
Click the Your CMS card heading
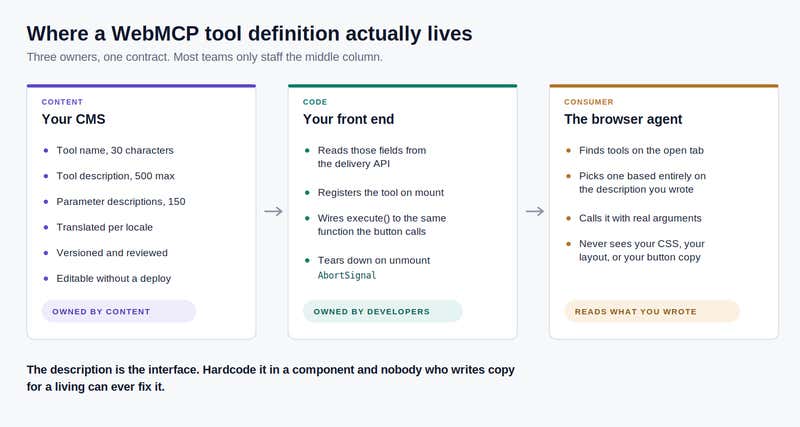coord(73,119)
